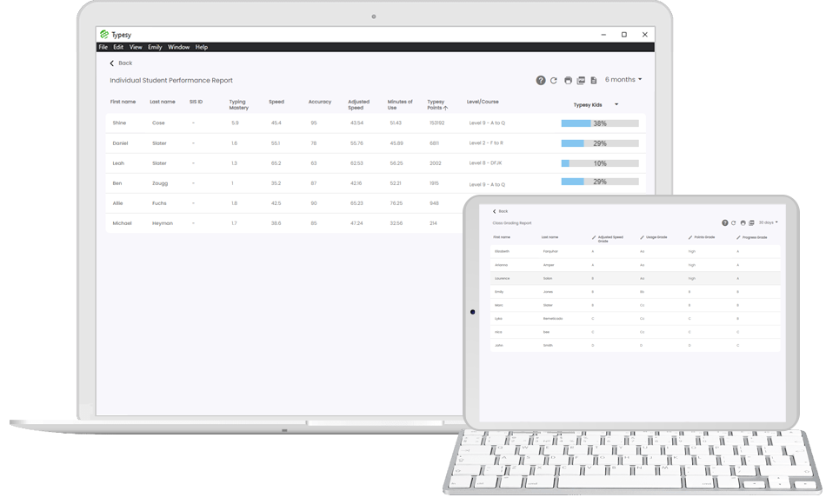Click Ben Zaugg's 29% progress bar
This screenshot has height=504, width=826.
click(x=600, y=182)
